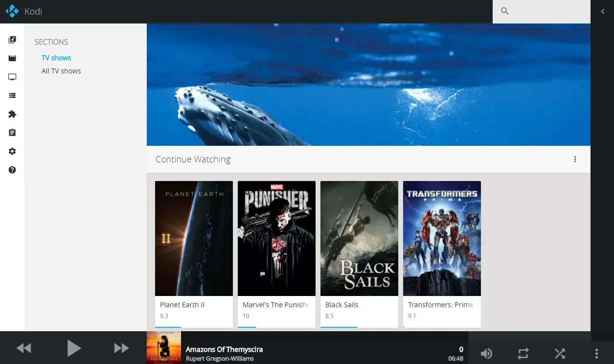Open the Help question mark icon
This screenshot has height=364, width=614.
(12, 170)
